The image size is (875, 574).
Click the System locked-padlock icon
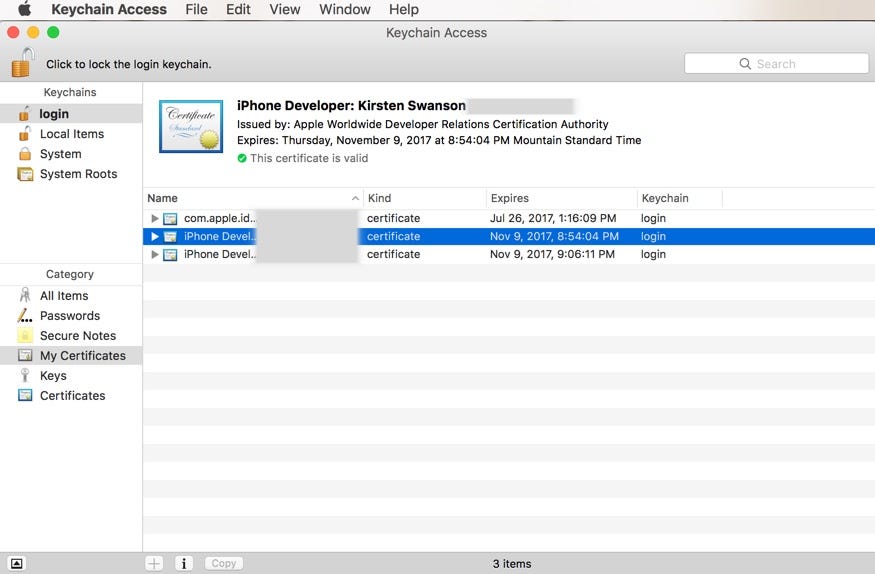click(x=25, y=153)
